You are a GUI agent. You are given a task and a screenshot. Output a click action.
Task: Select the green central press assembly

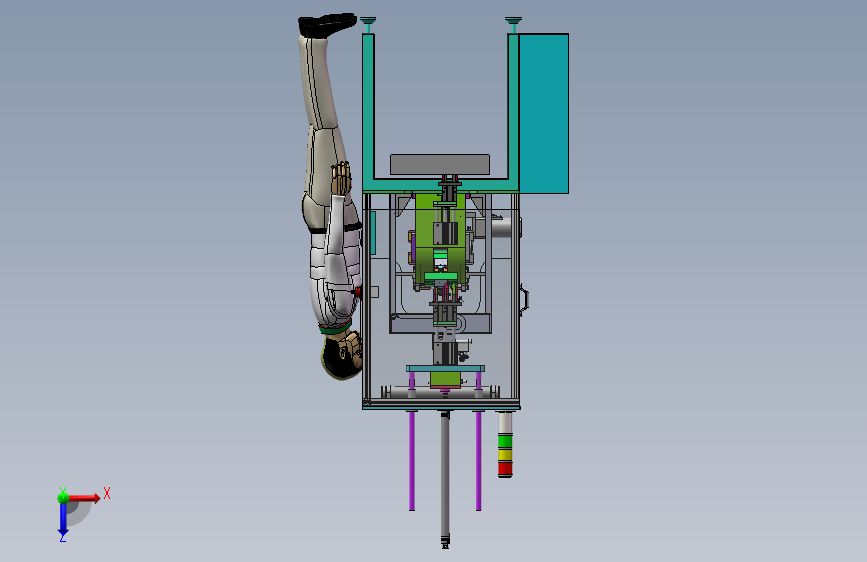click(x=440, y=241)
